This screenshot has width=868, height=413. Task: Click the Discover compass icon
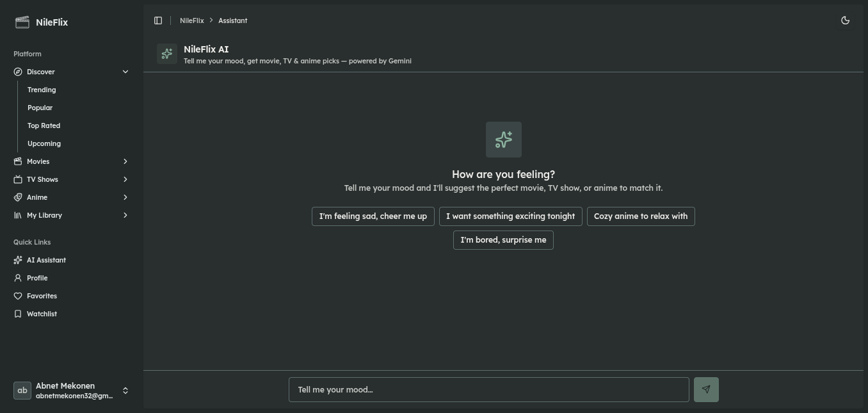pyautogui.click(x=18, y=72)
